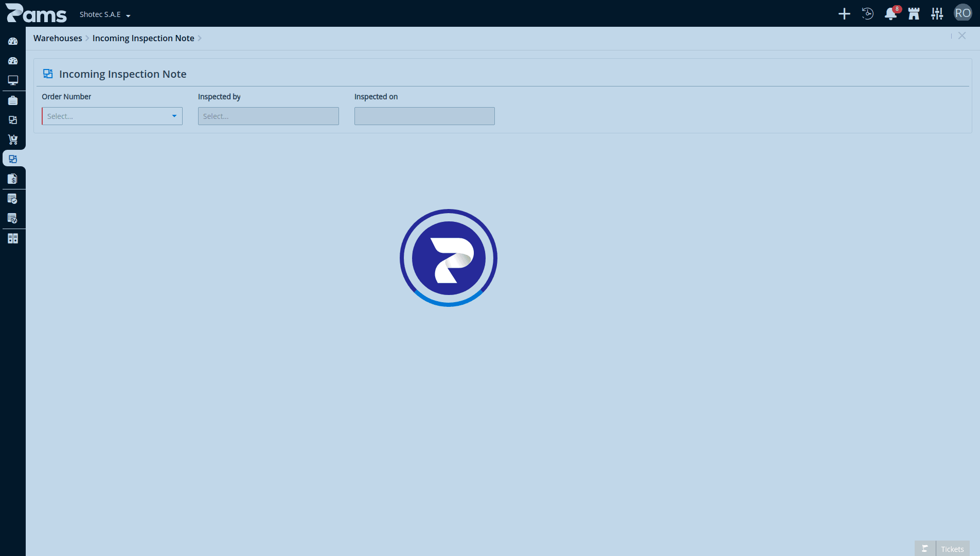Open the notifications bell with 8 badge
980x556 pixels.
(891, 13)
